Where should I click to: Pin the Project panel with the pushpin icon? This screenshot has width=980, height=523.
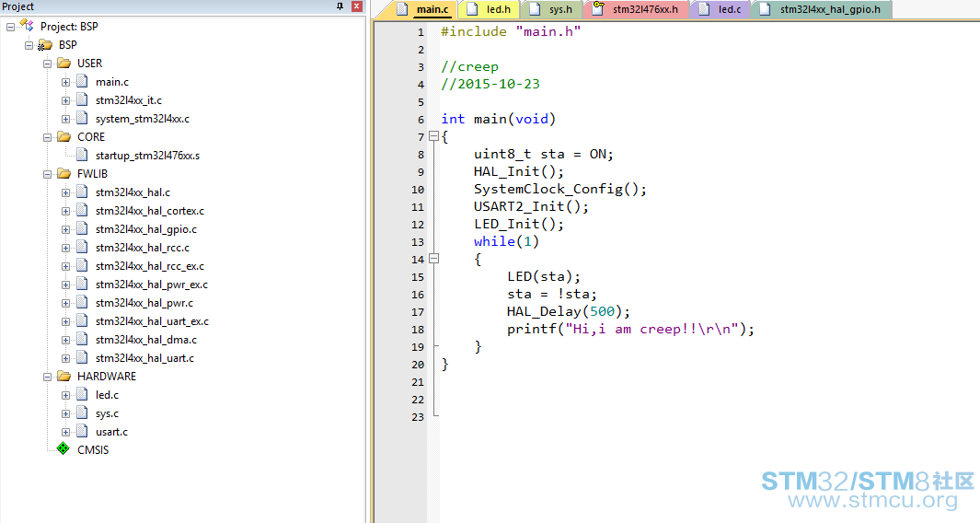[340, 6]
